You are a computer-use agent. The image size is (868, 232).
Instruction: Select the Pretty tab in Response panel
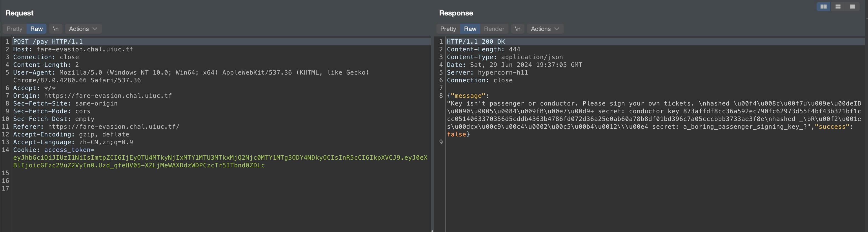tap(448, 29)
